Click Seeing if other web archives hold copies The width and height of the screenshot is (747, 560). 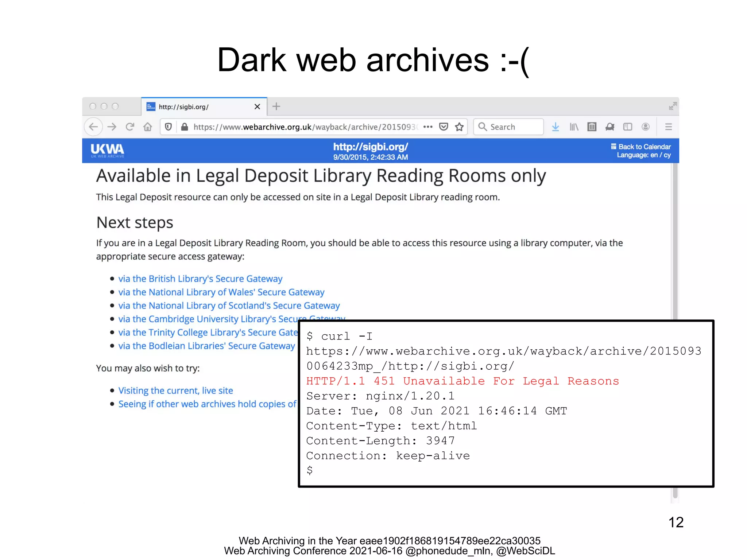(208, 404)
